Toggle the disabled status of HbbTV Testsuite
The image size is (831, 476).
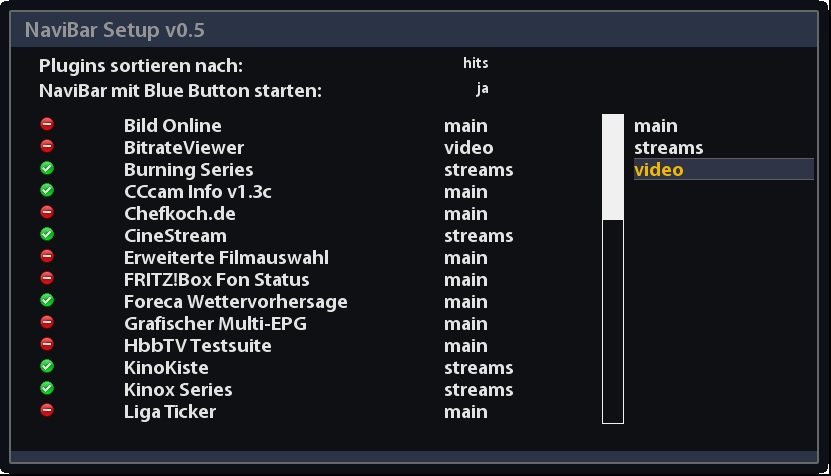click(x=47, y=344)
